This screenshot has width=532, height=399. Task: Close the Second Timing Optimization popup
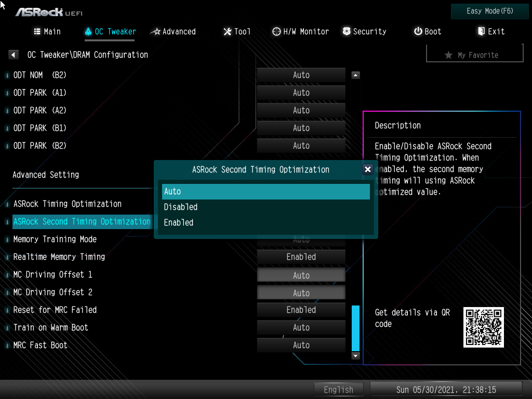pyautogui.click(x=367, y=169)
